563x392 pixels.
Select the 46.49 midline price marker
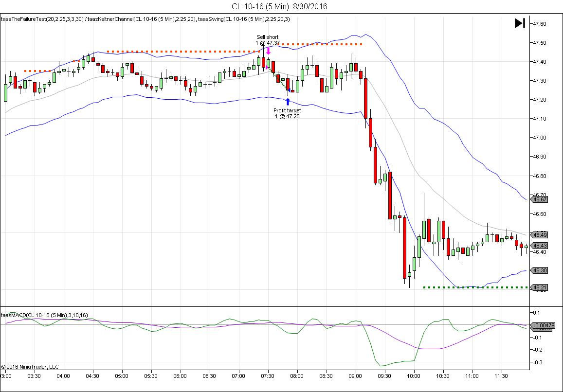(540, 235)
